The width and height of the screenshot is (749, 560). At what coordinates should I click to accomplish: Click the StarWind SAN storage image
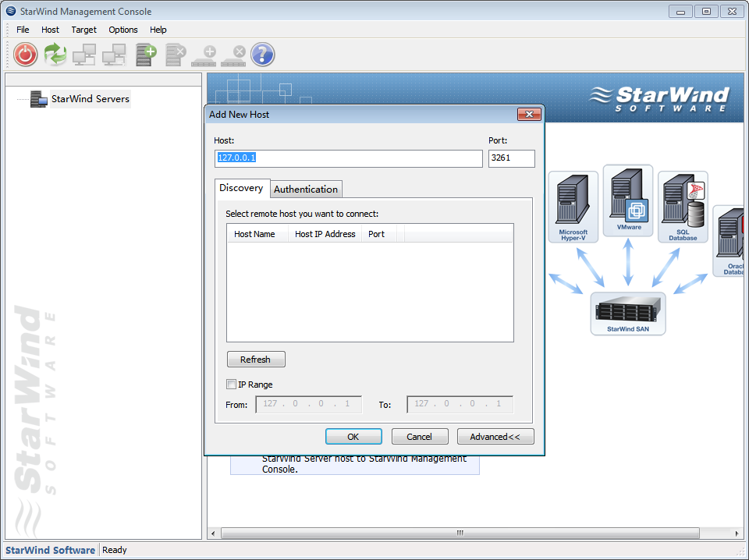[628, 314]
